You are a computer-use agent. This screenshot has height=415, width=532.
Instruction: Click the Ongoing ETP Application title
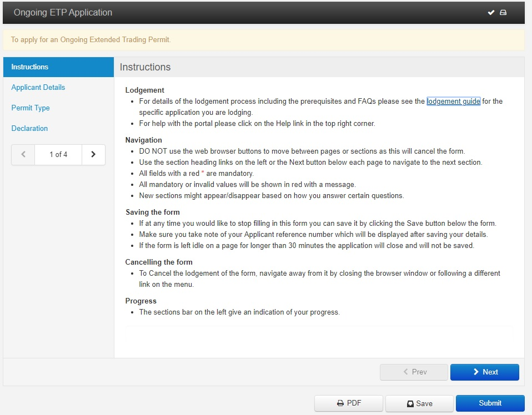coord(63,13)
